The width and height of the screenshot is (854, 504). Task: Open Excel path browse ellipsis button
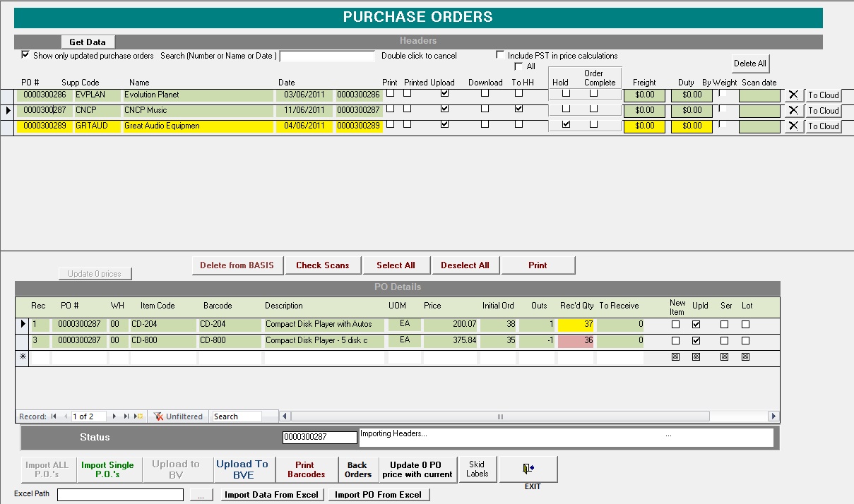point(201,496)
